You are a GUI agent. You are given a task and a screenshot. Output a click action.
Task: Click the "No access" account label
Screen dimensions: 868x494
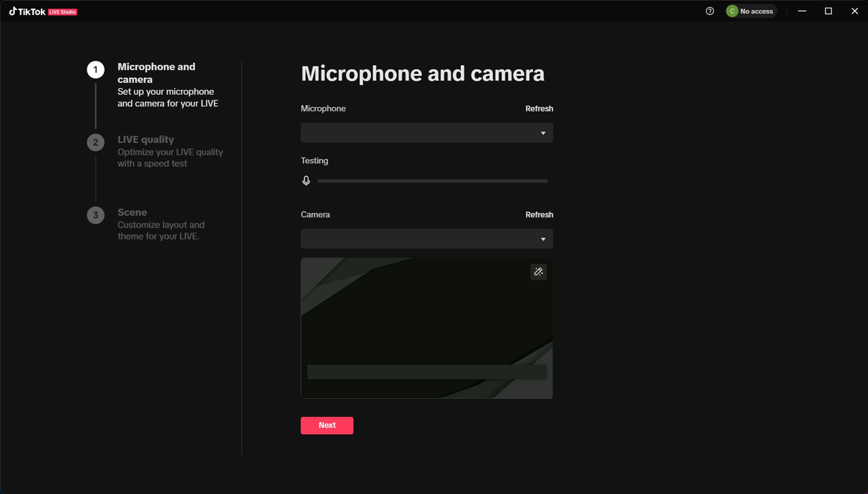point(756,12)
